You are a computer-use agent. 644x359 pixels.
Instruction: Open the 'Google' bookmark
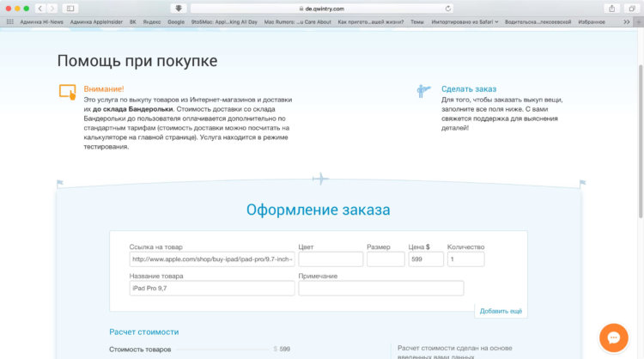176,21
